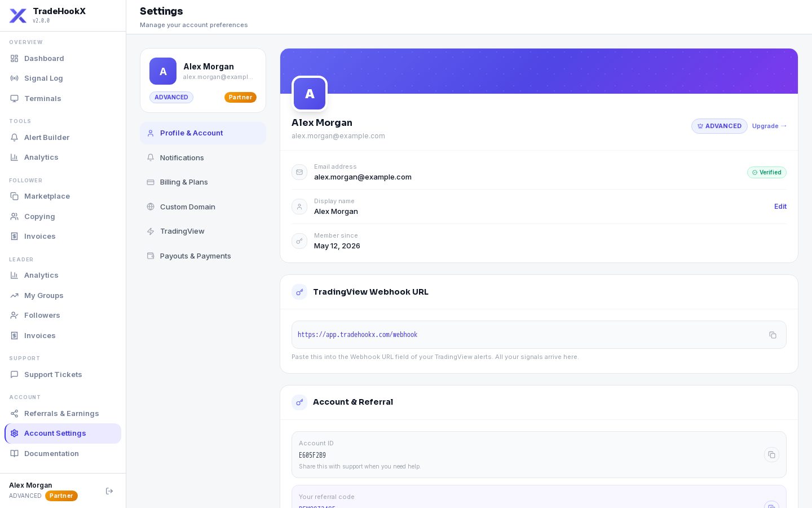Open the TradingView settings tab
Screen dimensions: 812x508
203,231
